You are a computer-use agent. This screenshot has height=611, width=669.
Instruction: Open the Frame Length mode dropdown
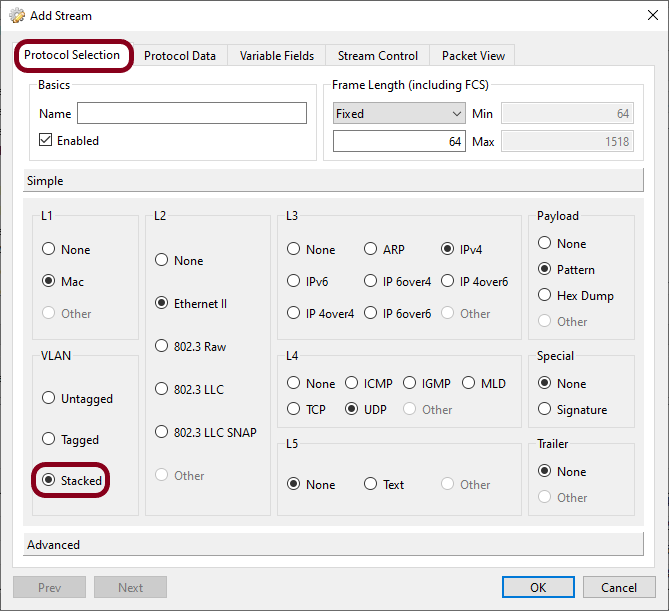399,114
